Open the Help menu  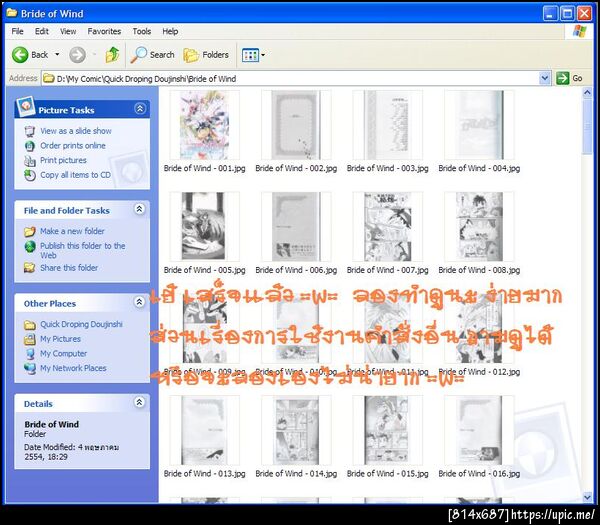click(x=170, y=31)
